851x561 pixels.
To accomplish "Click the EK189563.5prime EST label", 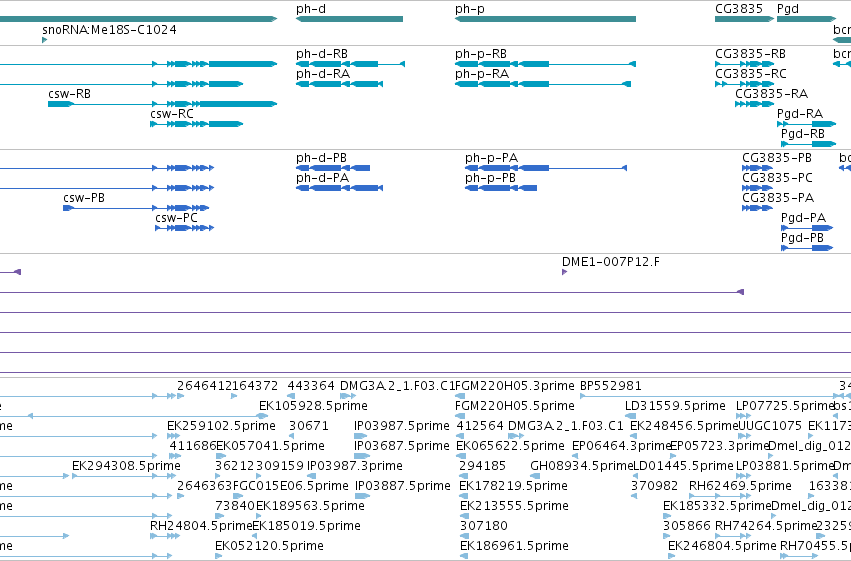I will coord(310,506).
